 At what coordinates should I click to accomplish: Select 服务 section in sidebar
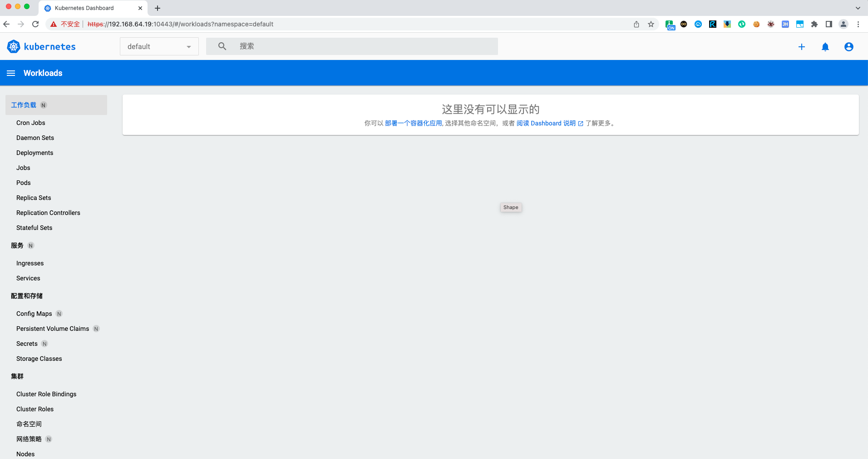click(17, 245)
